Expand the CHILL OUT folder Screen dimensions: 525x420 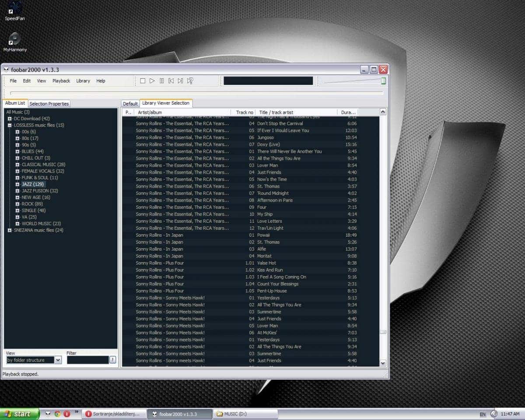tap(17, 158)
